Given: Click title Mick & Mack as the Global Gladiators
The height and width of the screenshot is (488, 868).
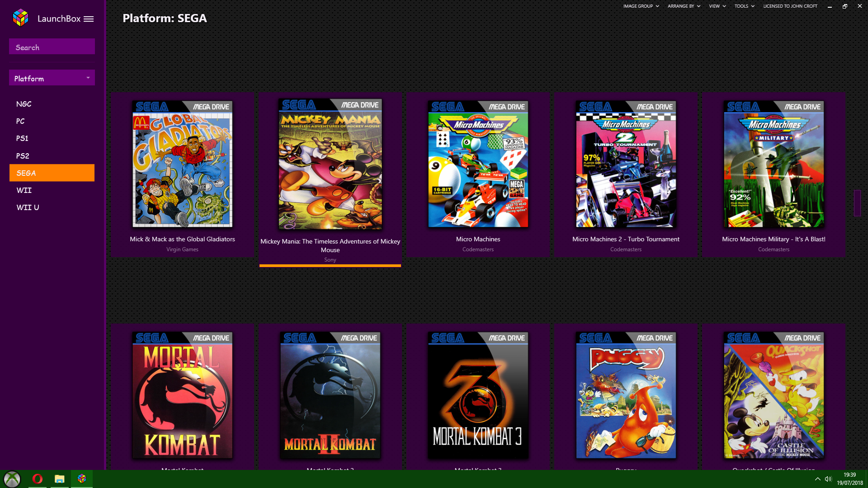Looking at the screenshot, I should [x=182, y=239].
